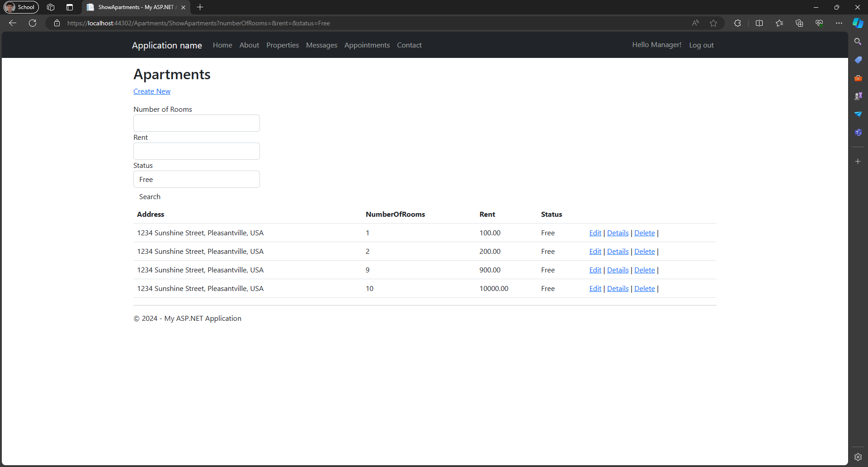Open sidebar Tools briefcase icon
The width and height of the screenshot is (868, 467).
[x=858, y=78]
